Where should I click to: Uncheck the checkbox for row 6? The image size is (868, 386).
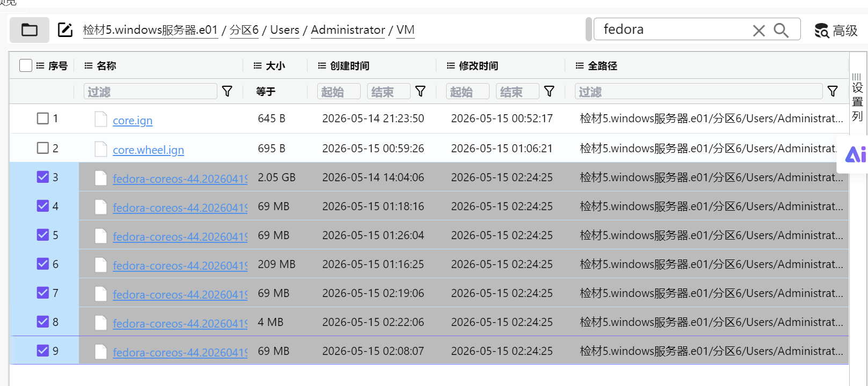(x=43, y=264)
